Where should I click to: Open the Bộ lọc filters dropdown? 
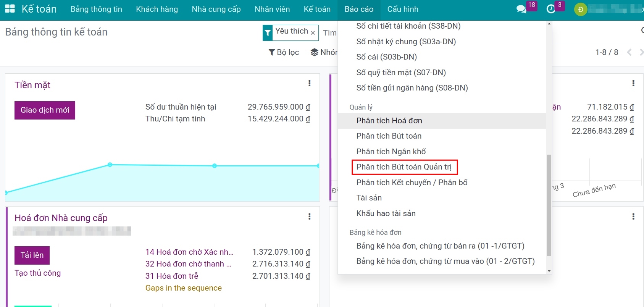[x=284, y=52]
